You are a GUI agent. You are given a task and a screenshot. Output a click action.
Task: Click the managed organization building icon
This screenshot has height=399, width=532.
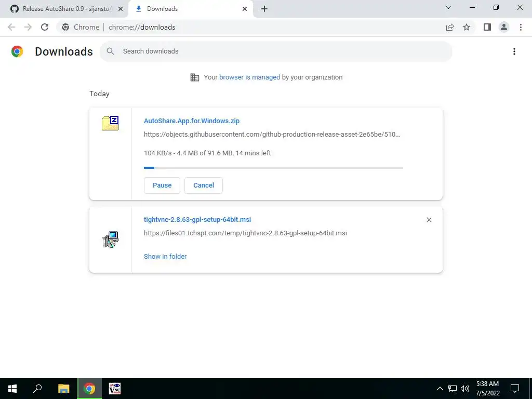[195, 77]
